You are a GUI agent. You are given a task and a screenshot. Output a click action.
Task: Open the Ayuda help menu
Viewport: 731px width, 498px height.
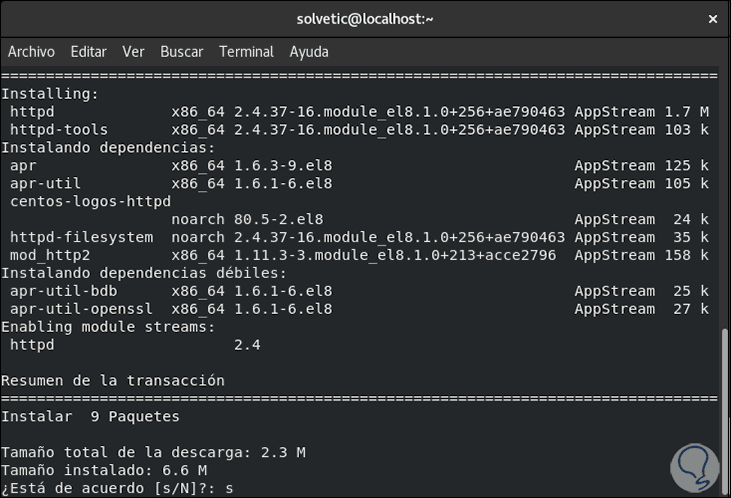click(x=309, y=52)
